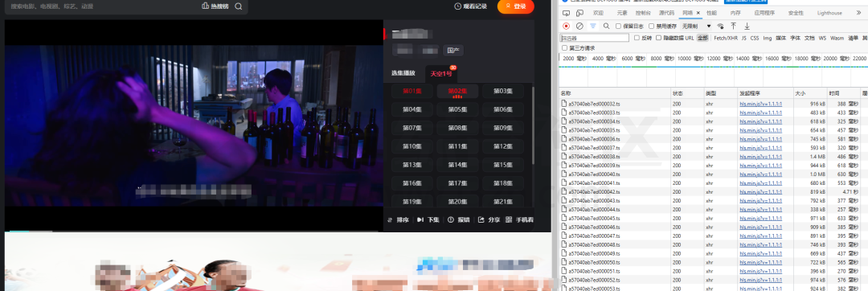
Task: Enable 禁用缓存 disable cache checkbox
Action: (x=652, y=26)
